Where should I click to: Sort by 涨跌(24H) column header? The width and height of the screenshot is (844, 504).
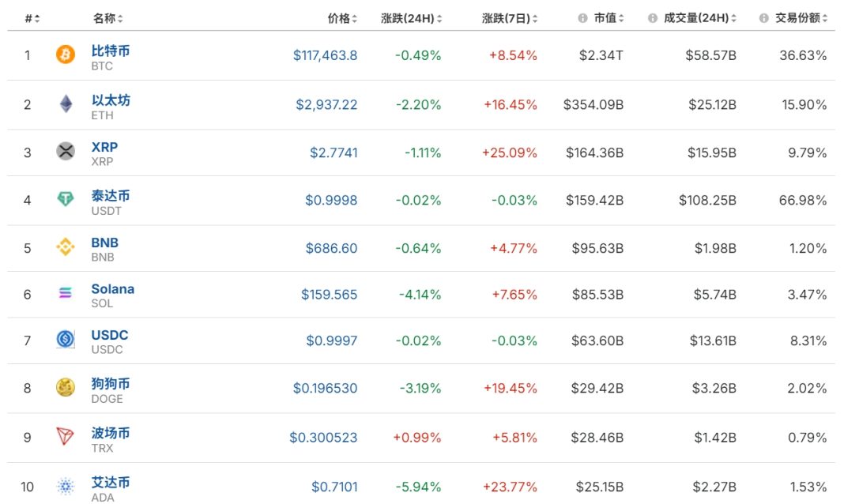pyautogui.click(x=411, y=18)
